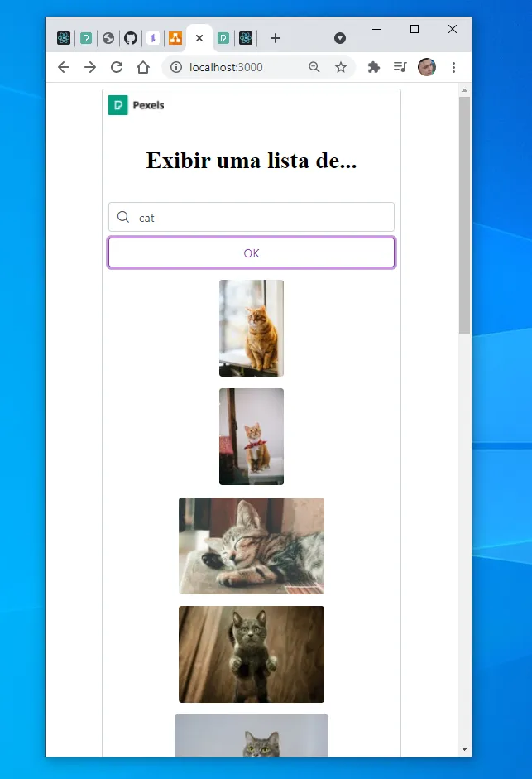
Task: Open the media control playlist icon
Action: [400, 66]
